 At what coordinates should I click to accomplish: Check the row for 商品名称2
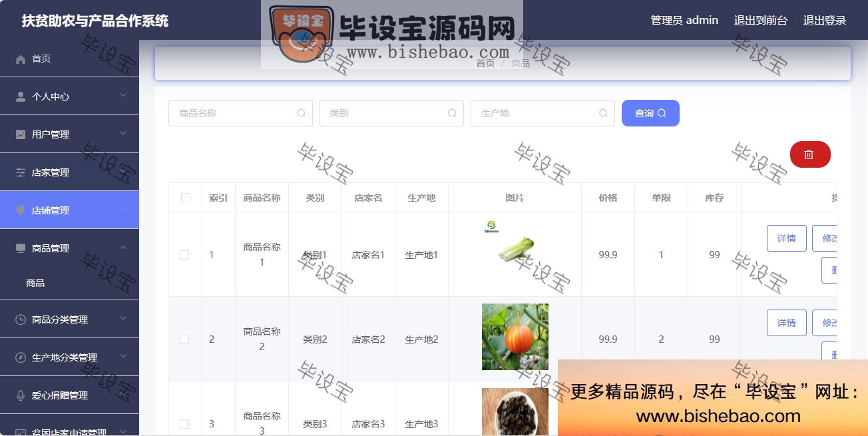(x=184, y=339)
